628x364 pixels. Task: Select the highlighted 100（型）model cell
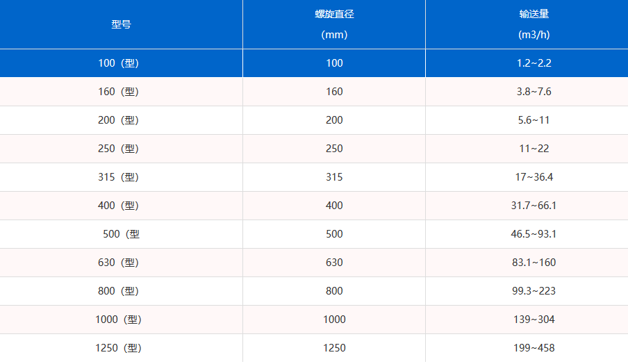pos(119,63)
